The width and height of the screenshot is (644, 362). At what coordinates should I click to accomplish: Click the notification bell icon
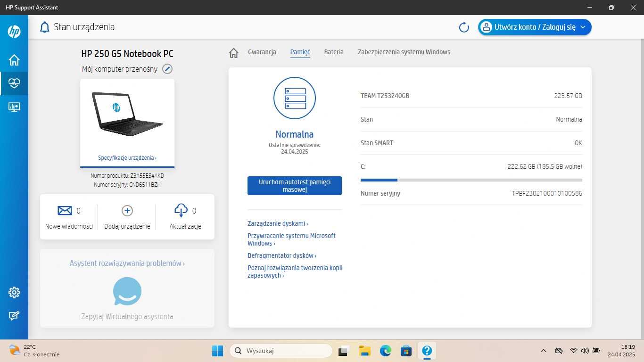(x=44, y=27)
